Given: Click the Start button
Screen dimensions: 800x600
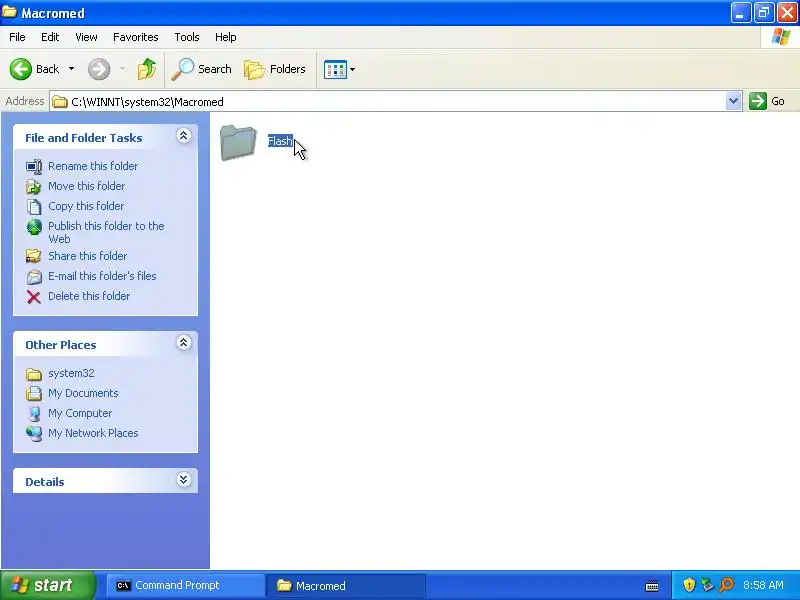Looking at the screenshot, I should coord(48,585).
